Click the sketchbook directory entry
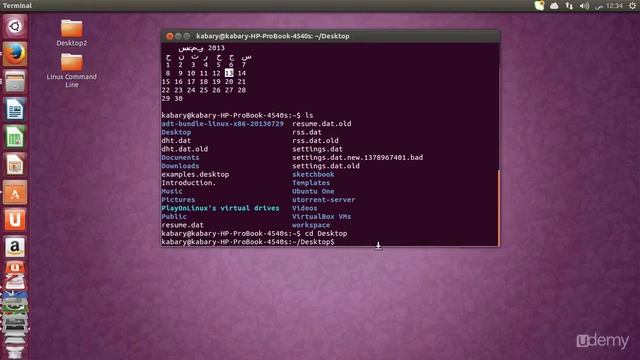The height and width of the screenshot is (360, 640). (313, 174)
